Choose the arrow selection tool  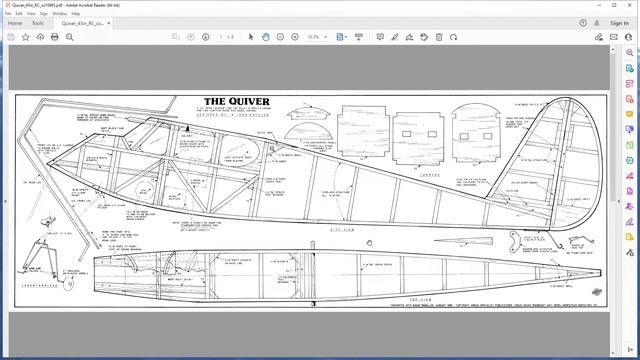tap(251, 37)
